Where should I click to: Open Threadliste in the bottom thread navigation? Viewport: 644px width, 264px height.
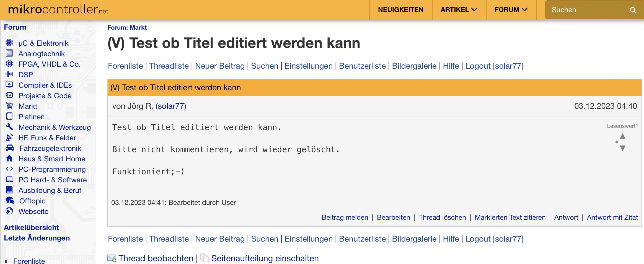[x=169, y=239]
